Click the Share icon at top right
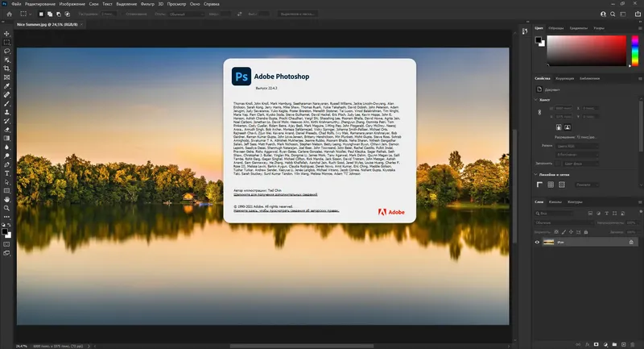Screen dimensions: 644x349 [638, 14]
